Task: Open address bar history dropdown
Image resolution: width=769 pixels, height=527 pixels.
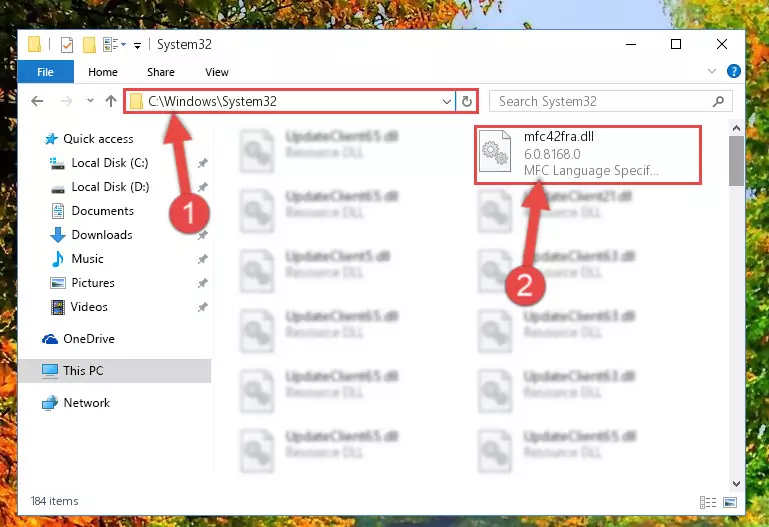Action: tap(446, 101)
